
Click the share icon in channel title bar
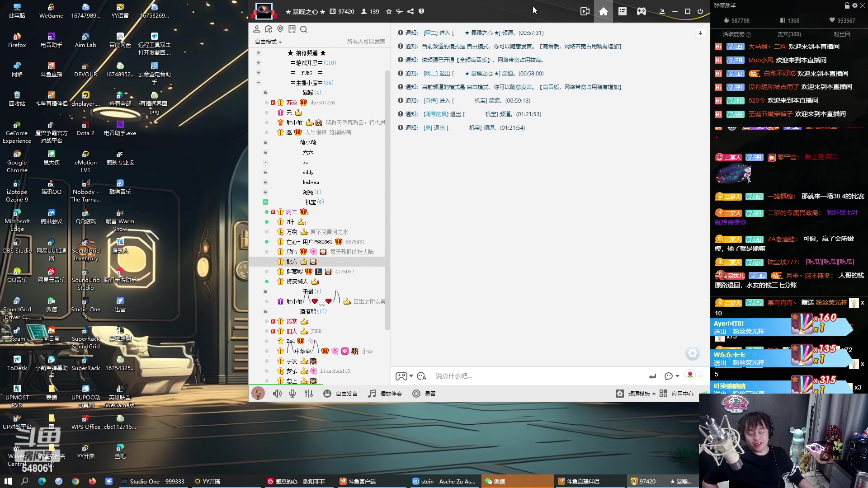coord(410,11)
